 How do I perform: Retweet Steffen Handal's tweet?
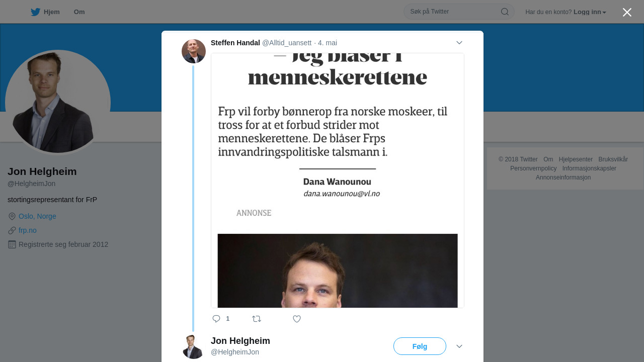[257, 319]
